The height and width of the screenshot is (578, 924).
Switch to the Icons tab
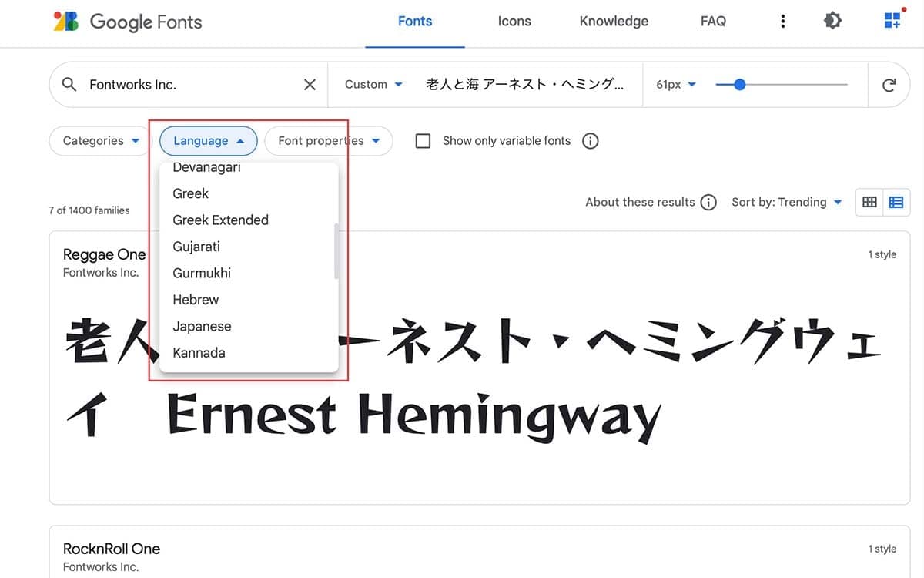click(514, 21)
